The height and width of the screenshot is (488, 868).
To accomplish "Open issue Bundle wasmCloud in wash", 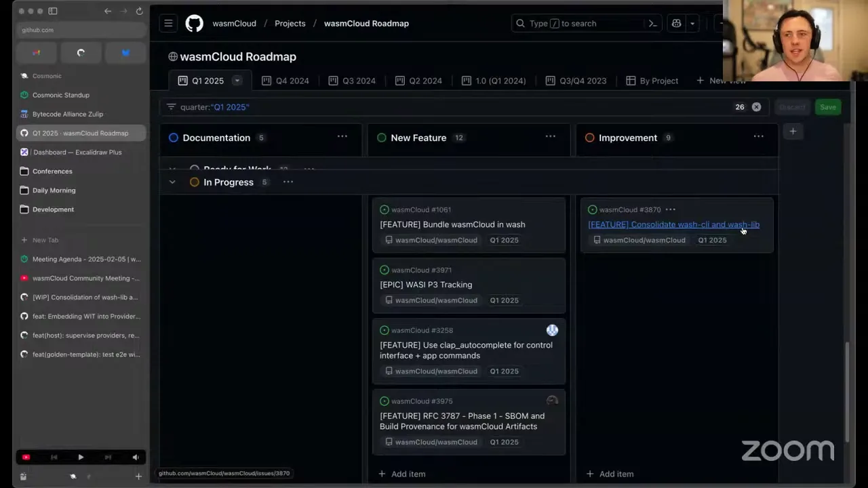I will click(x=452, y=224).
